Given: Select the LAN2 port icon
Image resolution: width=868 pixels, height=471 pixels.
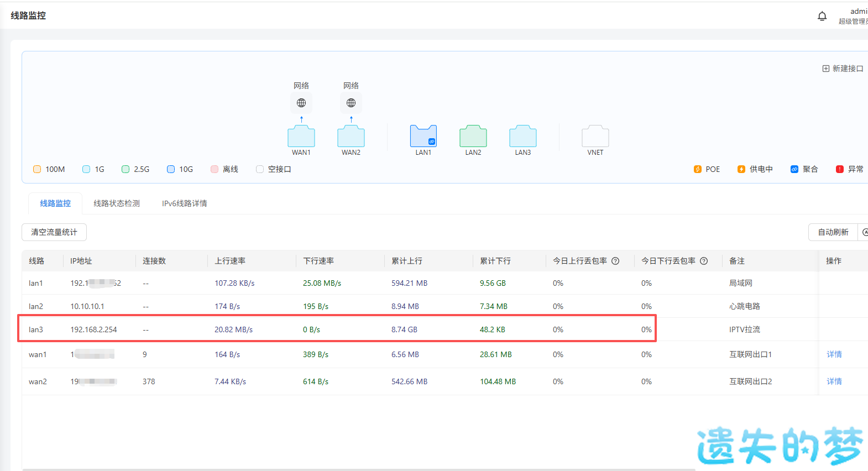Looking at the screenshot, I should 473,136.
